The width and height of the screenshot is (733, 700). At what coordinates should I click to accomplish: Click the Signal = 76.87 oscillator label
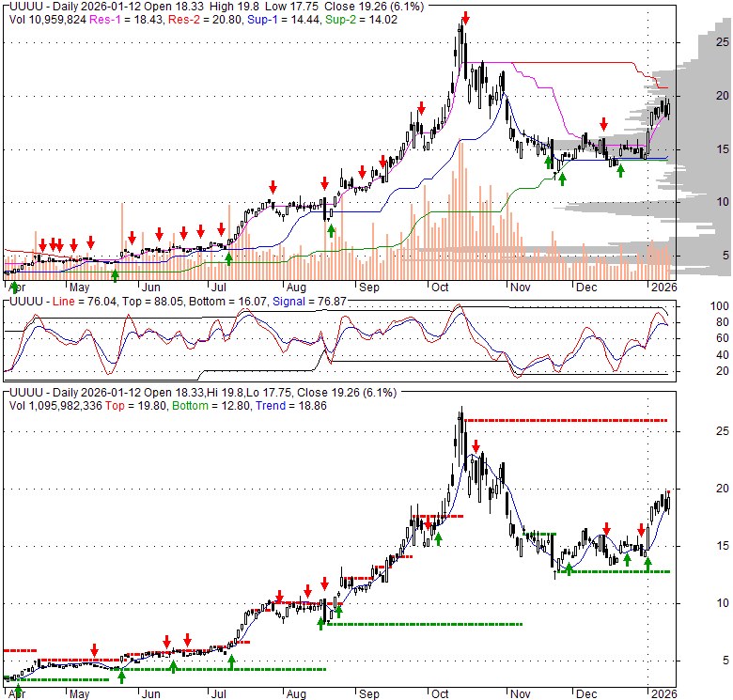(x=309, y=302)
